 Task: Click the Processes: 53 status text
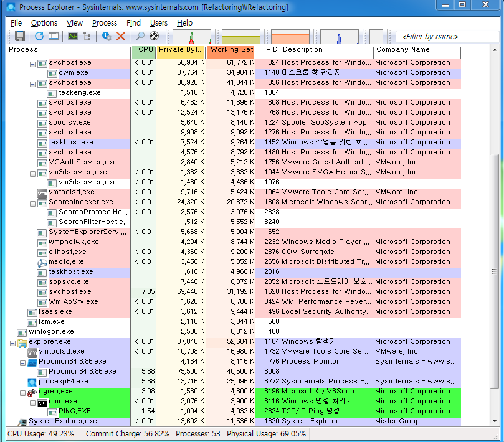(x=198, y=434)
